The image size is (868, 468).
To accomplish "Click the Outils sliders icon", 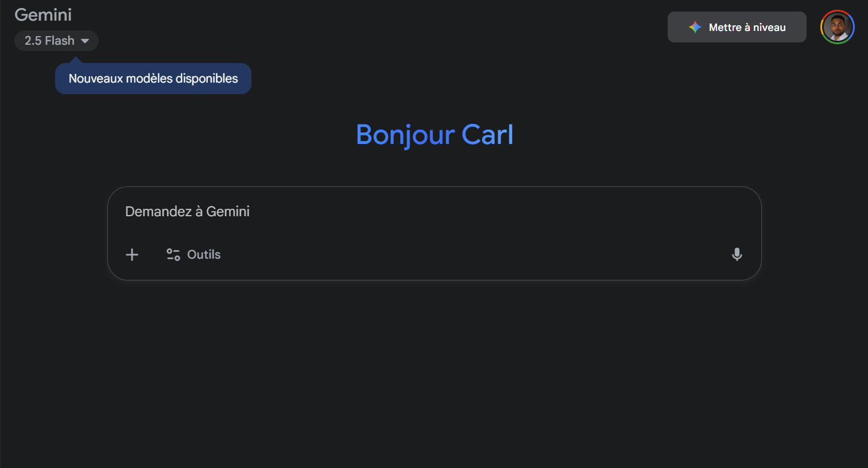I will click(x=173, y=255).
